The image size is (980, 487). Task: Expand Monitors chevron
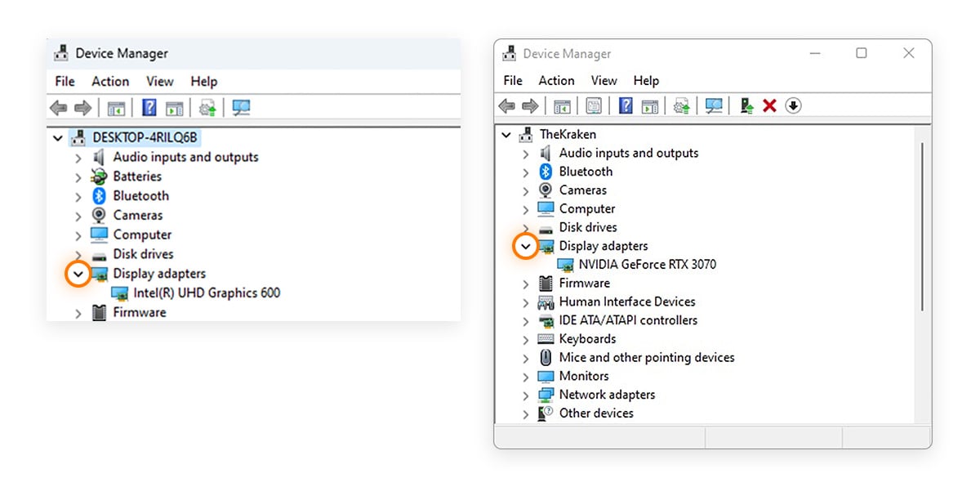[526, 377]
